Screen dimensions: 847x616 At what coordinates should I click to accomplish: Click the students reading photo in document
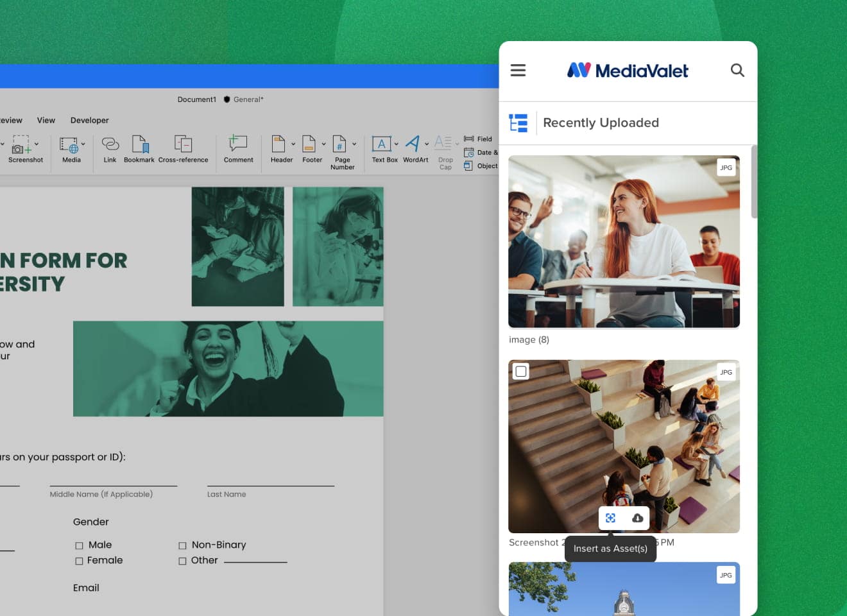pyautogui.click(x=237, y=246)
